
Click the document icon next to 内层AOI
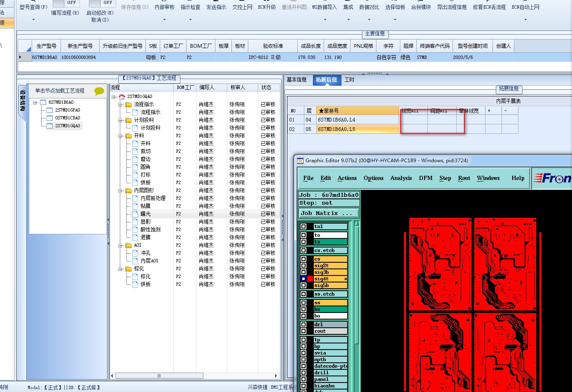pyautogui.click(x=135, y=261)
